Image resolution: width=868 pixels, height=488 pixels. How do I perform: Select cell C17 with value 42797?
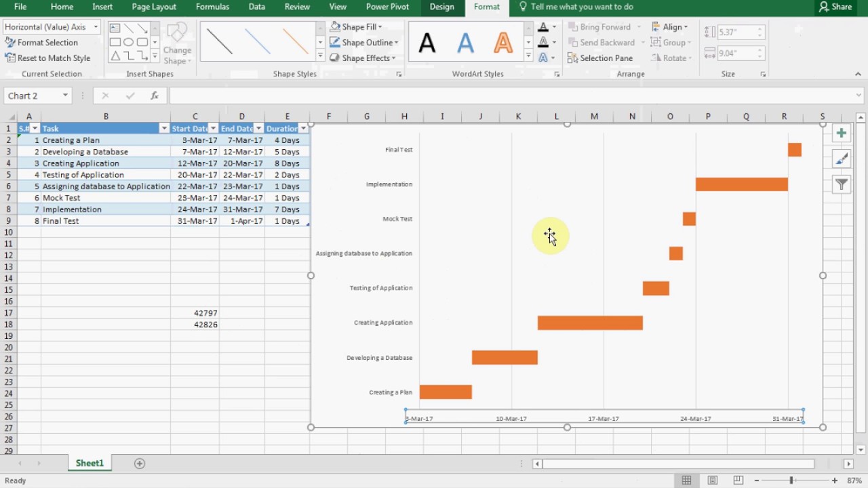195,313
